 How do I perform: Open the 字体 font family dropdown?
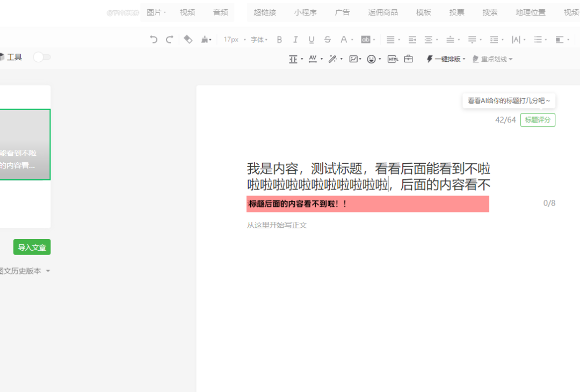point(259,39)
